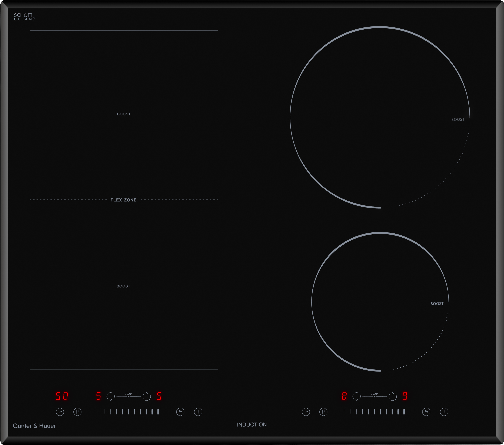
Task: Toggle the right panel child lock icon
Action: pos(426,412)
